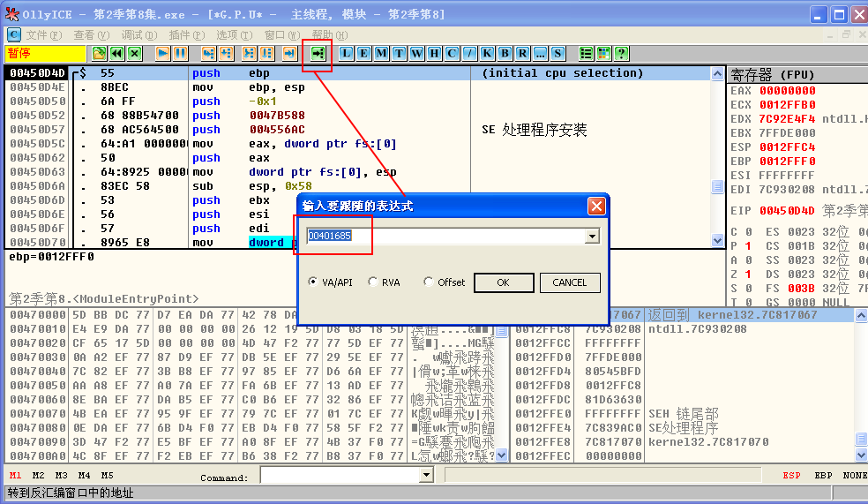Click the ESP stack mode button
The height and width of the screenshot is (504, 868).
pos(791,475)
